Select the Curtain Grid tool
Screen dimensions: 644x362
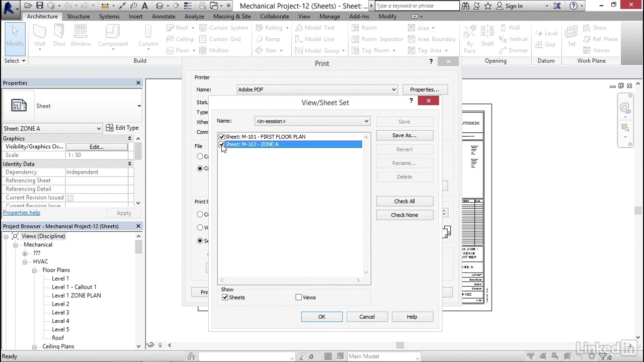[x=219, y=39]
